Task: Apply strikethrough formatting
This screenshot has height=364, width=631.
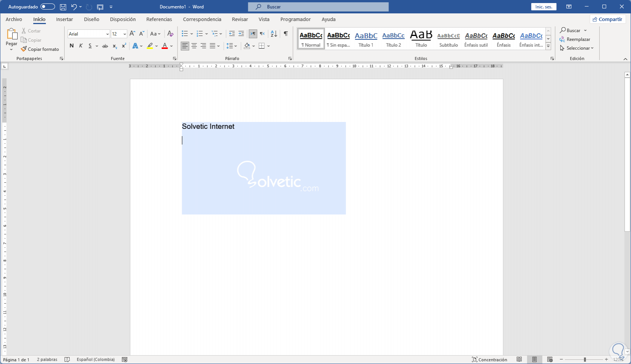Action: click(105, 46)
